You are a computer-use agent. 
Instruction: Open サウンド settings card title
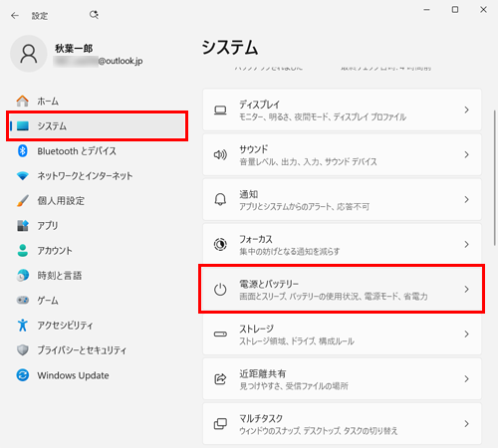click(254, 149)
